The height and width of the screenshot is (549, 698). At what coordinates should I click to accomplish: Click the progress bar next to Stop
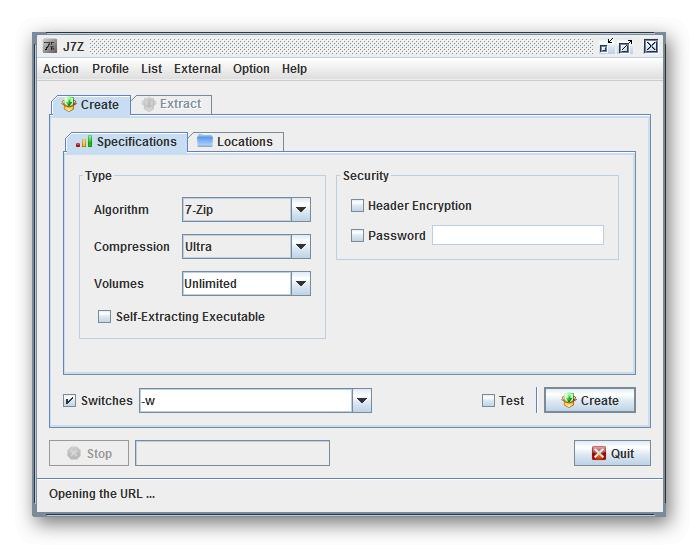pyautogui.click(x=232, y=454)
